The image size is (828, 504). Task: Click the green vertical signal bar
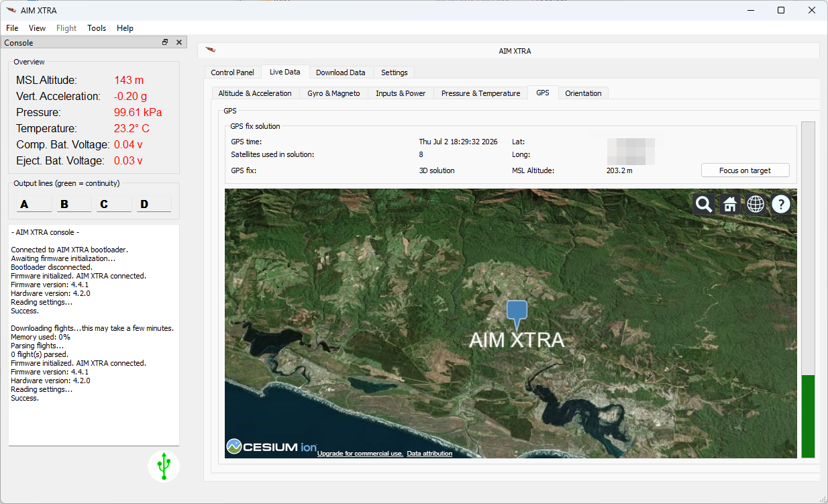(x=808, y=417)
